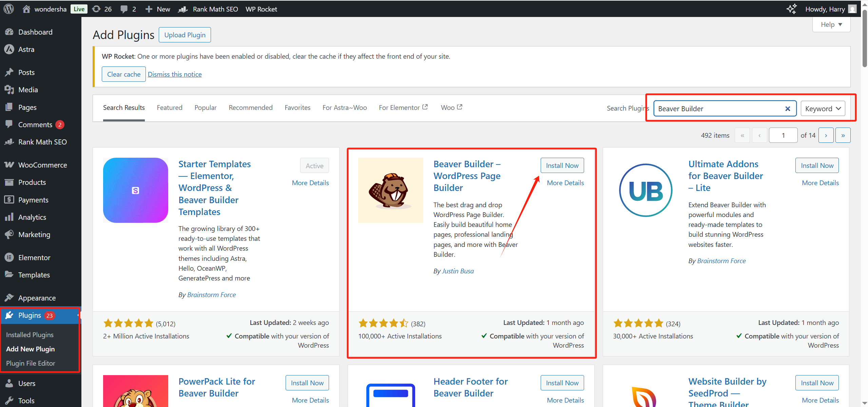Open Installed Plugins submenu item

tap(30, 335)
